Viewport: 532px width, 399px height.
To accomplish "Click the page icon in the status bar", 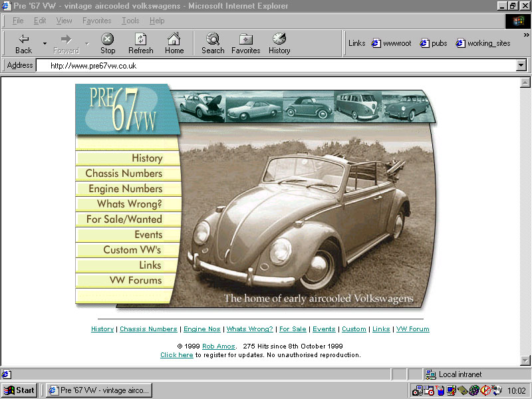I will pyautogui.click(x=6, y=374).
